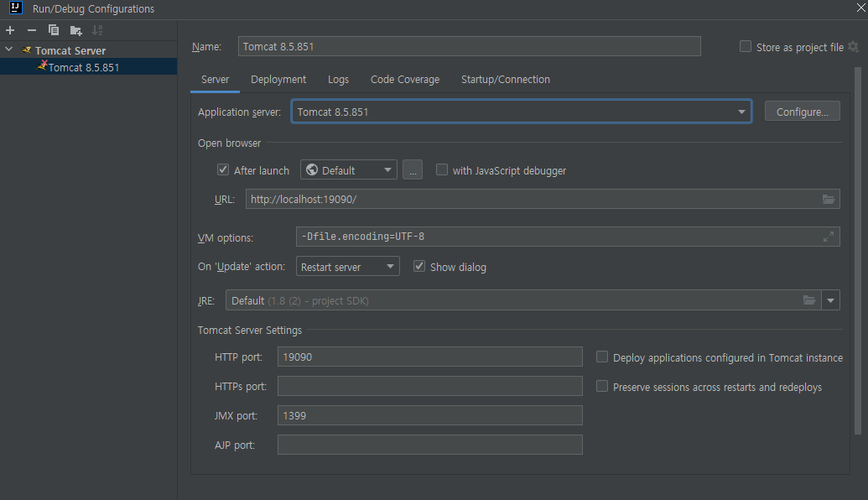
Task: Browse for URL using folder icon
Action: pos(828,200)
